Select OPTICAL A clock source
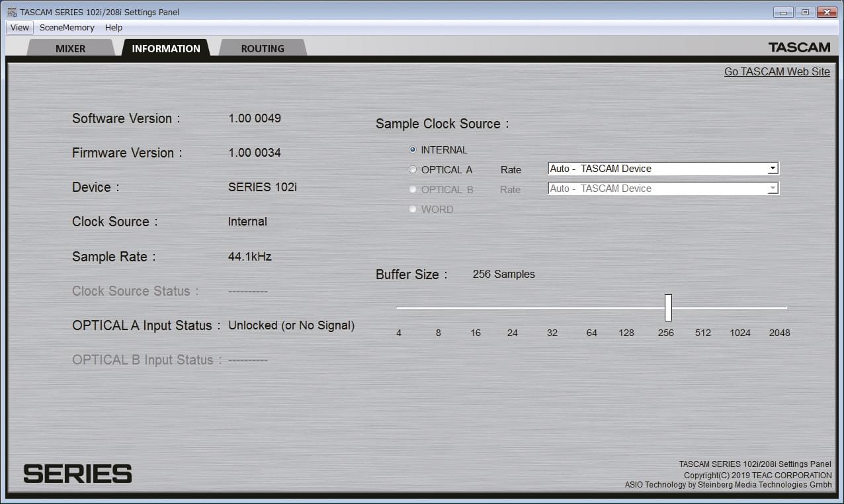The image size is (844, 504). point(413,170)
